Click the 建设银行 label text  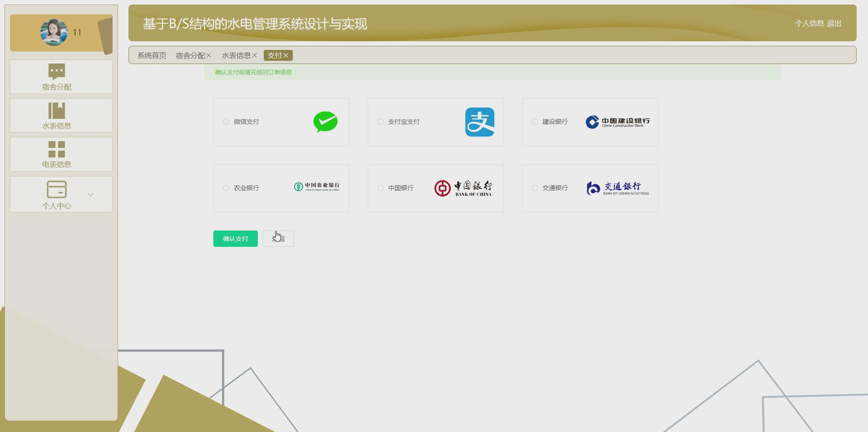click(555, 122)
